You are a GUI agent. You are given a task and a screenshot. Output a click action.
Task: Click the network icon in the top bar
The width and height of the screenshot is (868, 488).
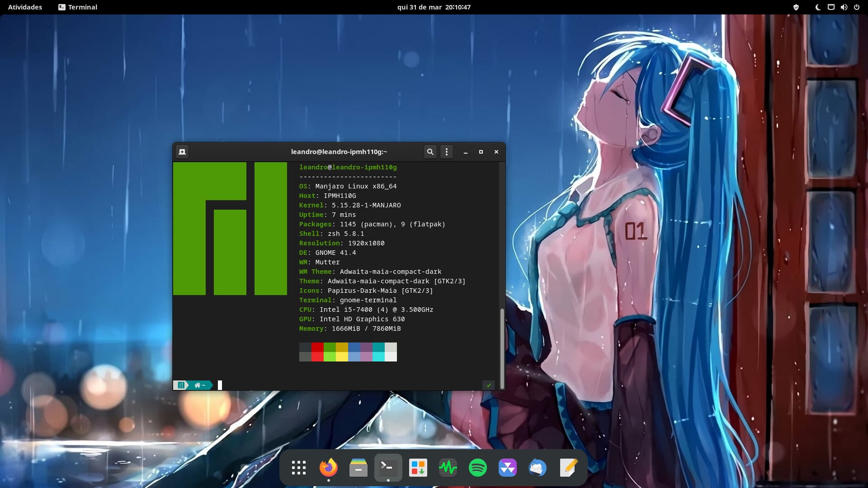831,7
